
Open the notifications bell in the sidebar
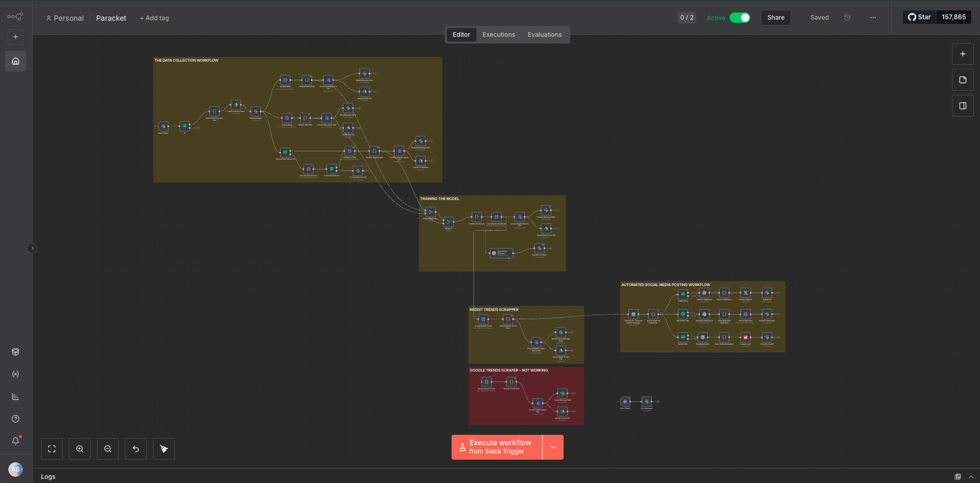point(16,441)
